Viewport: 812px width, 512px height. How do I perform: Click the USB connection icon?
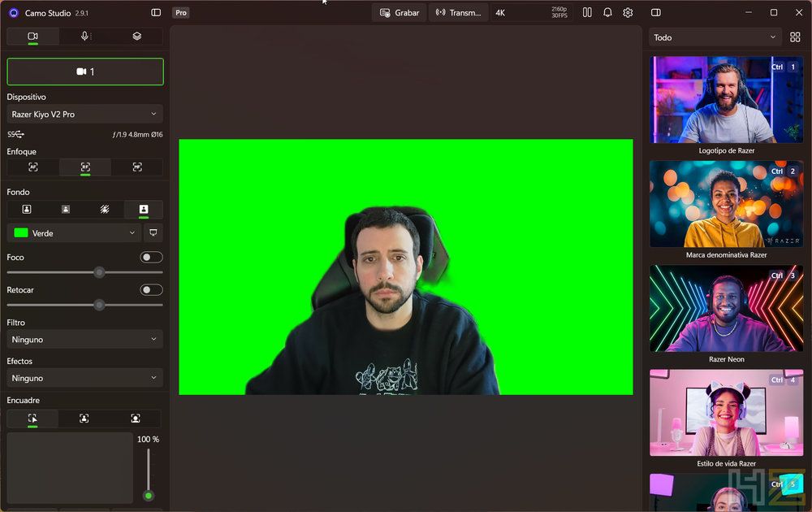(15, 134)
